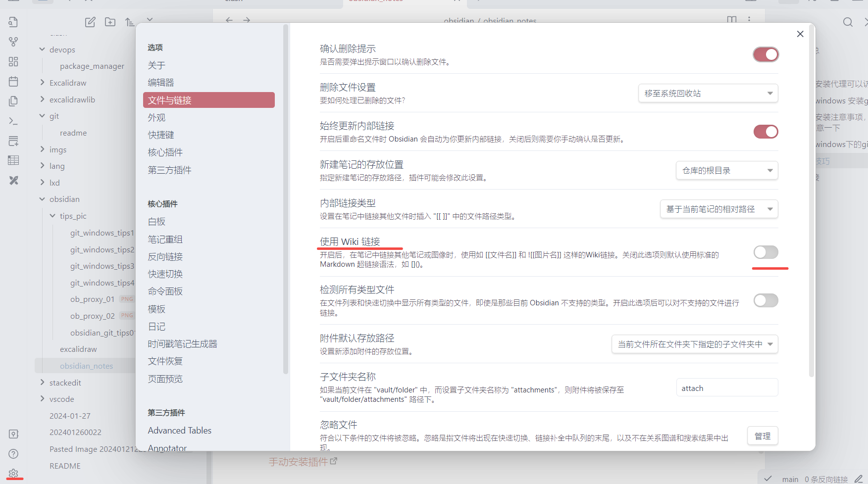Viewport: 868px width, 484px height.
Task: Click the new folder icon
Action: pyautogui.click(x=110, y=22)
